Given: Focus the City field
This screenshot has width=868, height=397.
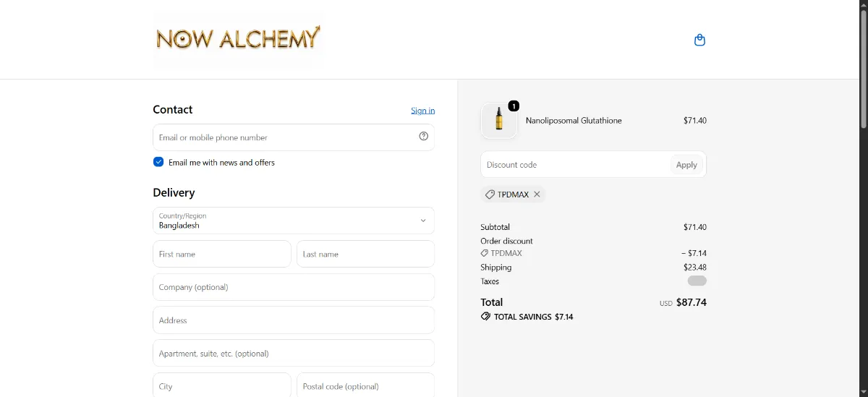Looking at the screenshot, I should click(x=222, y=385).
